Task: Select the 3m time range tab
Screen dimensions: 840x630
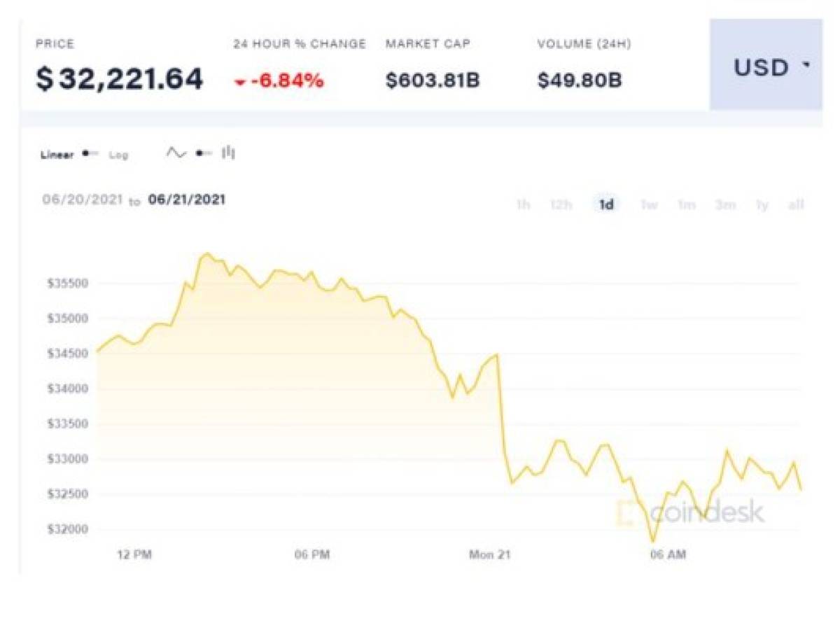Action: pos(725,205)
